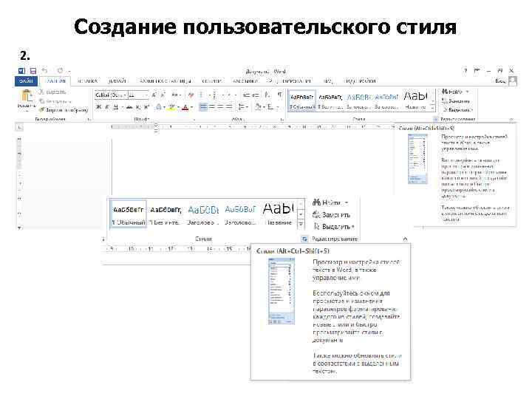The width and height of the screenshot is (532, 399).
Task: Click Выделить in the enlarged inset
Action: pyautogui.click(x=334, y=226)
